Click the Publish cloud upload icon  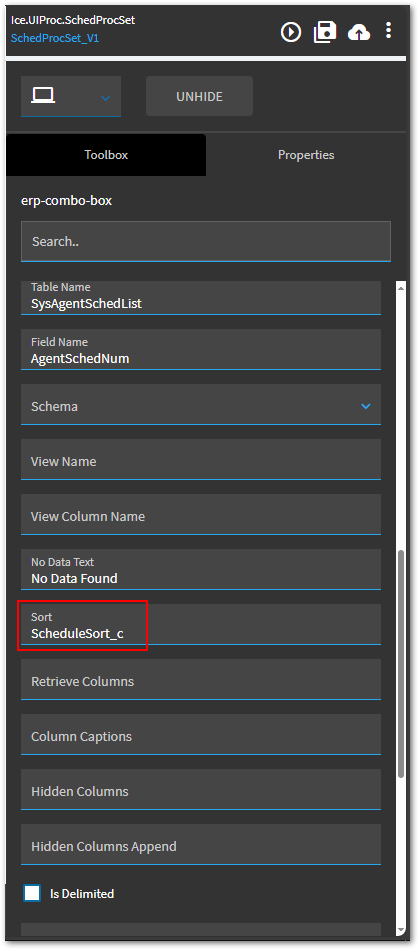[x=359, y=33]
